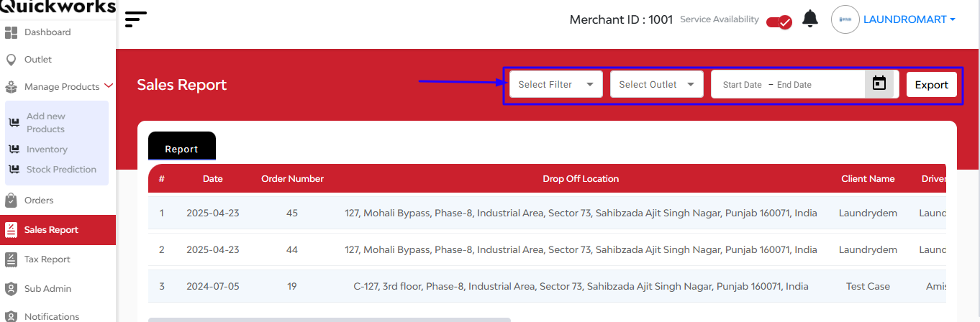Go to Inventory page

click(x=47, y=149)
